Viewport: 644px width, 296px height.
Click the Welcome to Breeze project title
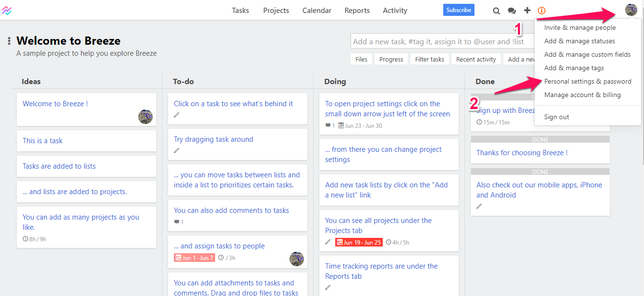[x=68, y=41]
